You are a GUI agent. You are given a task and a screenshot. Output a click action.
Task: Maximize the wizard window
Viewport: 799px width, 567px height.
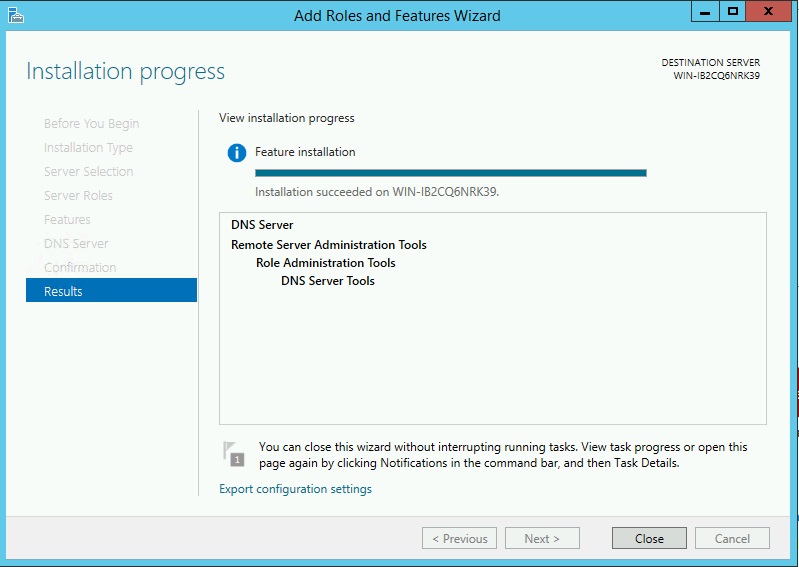pos(733,12)
